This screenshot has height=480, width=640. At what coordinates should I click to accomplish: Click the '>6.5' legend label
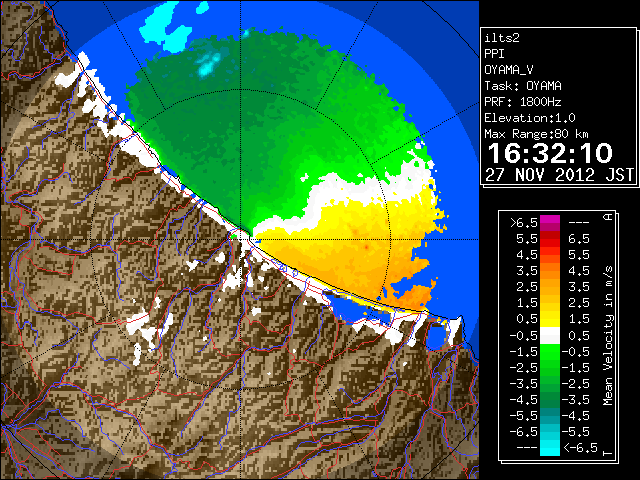point(524,223)
